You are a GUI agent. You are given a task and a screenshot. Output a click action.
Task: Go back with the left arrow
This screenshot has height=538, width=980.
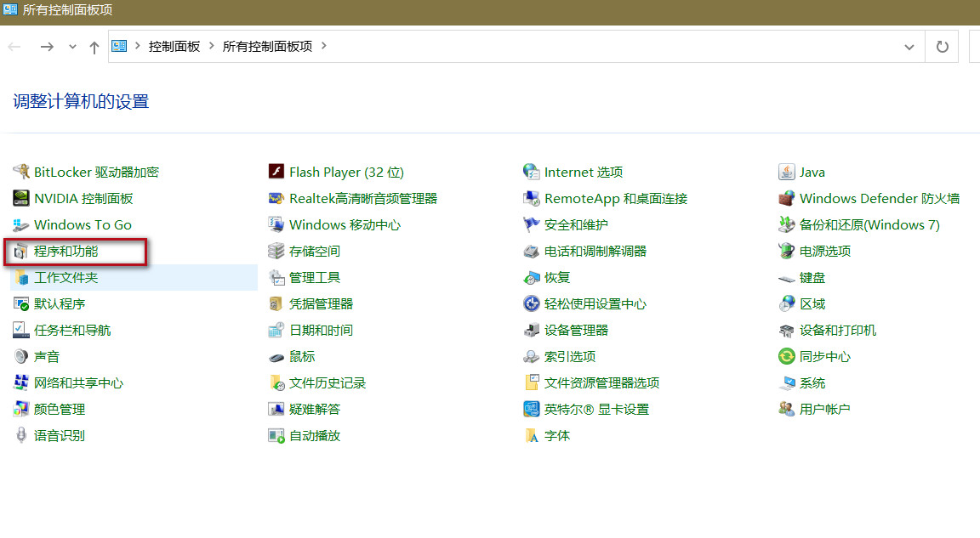click(14, 47)
